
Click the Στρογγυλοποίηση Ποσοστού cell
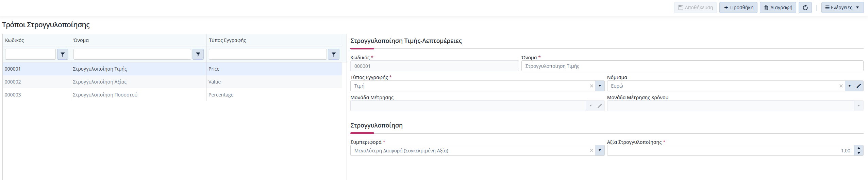(138, 95)
